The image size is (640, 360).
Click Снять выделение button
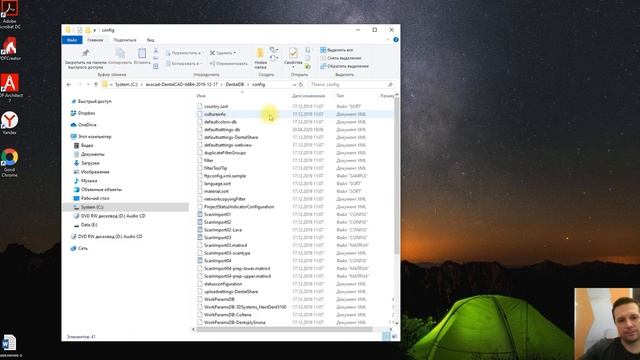coord(341,58)
